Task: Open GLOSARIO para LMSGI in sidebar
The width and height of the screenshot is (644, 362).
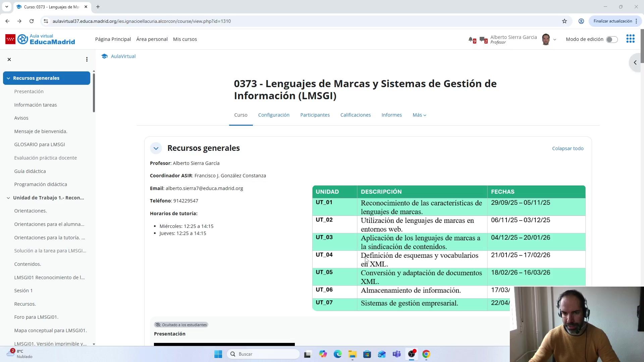Action: [40, 144]
